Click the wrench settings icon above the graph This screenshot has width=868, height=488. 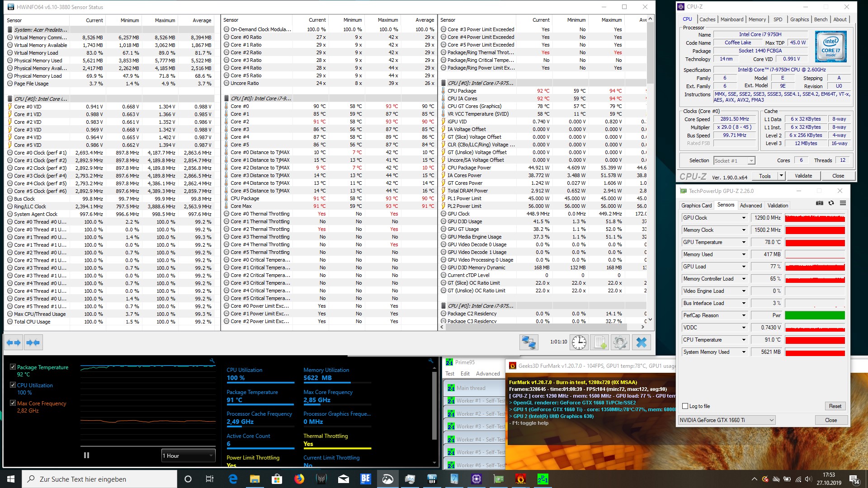[x=212, y=361]
